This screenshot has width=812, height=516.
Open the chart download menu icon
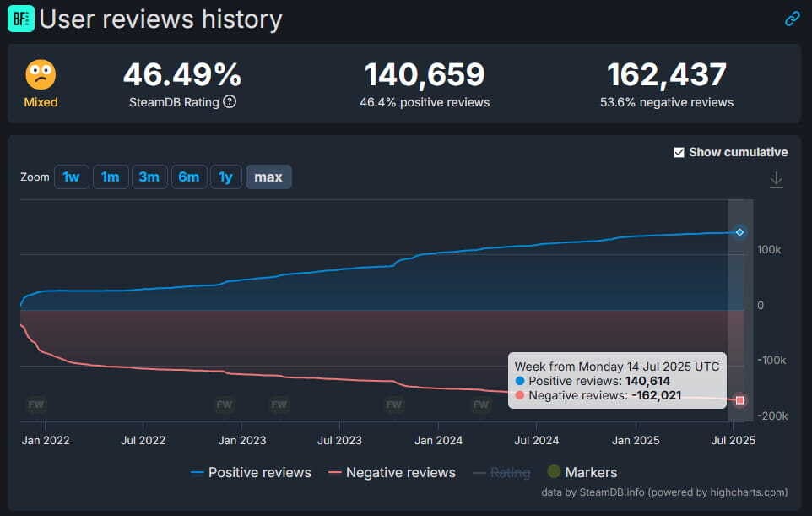coord(776,180)
